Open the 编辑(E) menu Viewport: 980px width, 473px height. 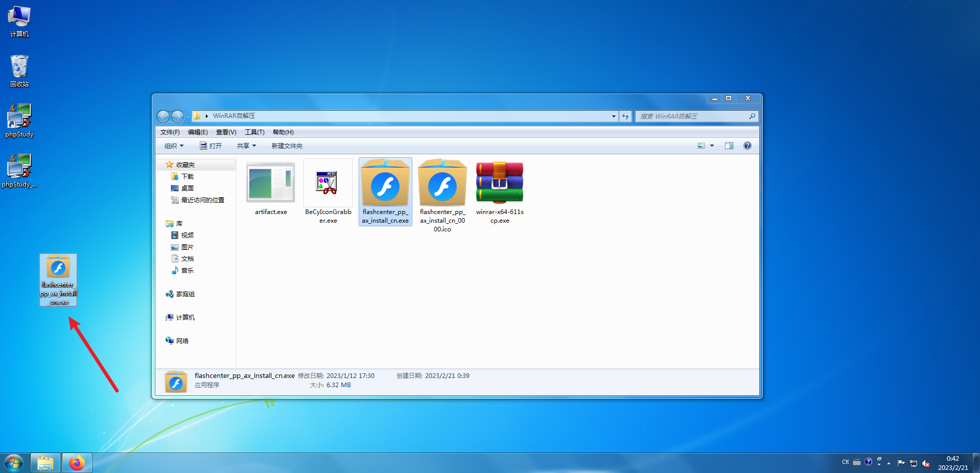point(198,132)
